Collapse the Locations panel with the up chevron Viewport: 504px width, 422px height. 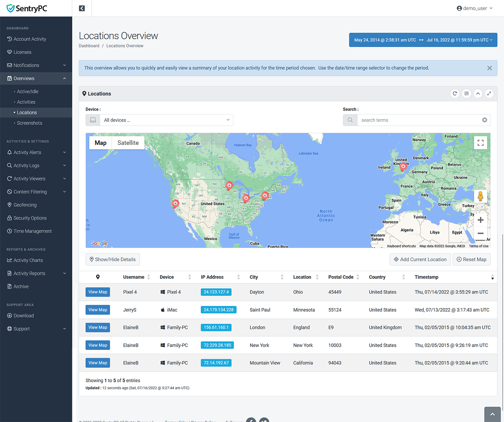click(x=478, y=94)
